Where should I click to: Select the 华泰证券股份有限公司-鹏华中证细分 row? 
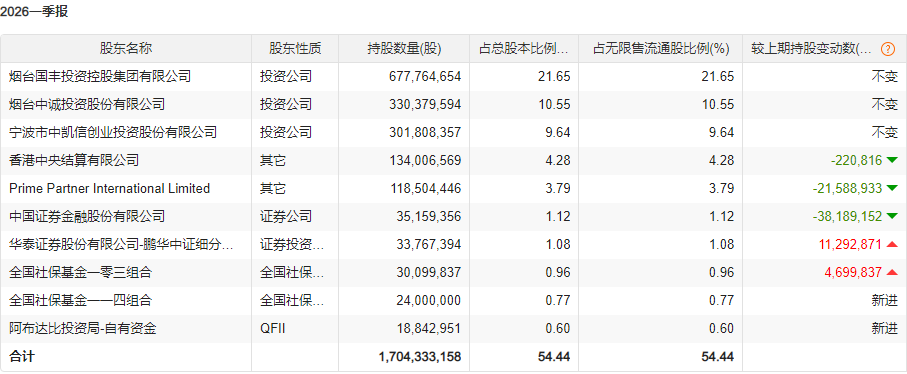click(121, 245)
